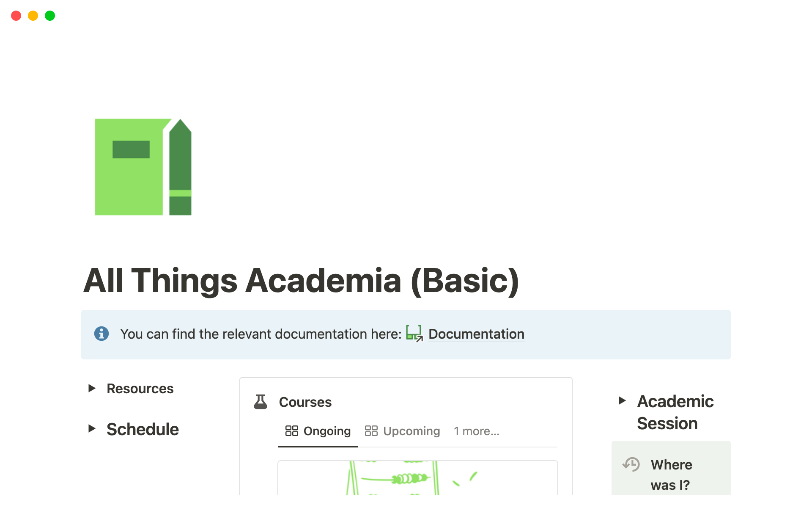Expand the Schedule toggle triangle
The height and width of the screenshot is (508, 812).
[x=92, y=428]
